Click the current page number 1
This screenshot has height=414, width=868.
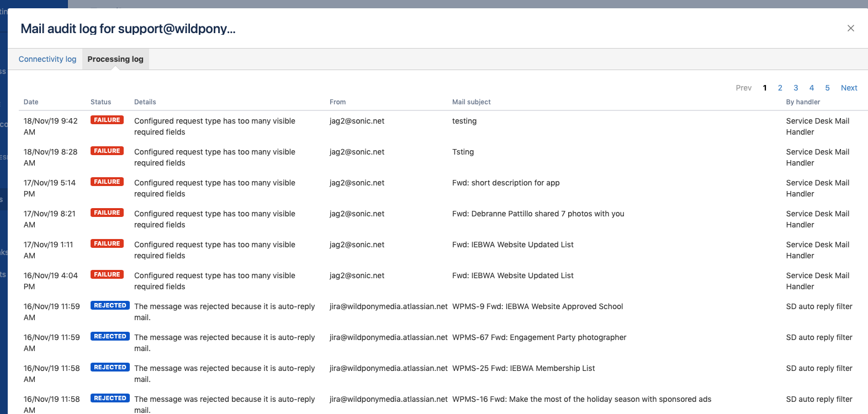pos(765,88)
